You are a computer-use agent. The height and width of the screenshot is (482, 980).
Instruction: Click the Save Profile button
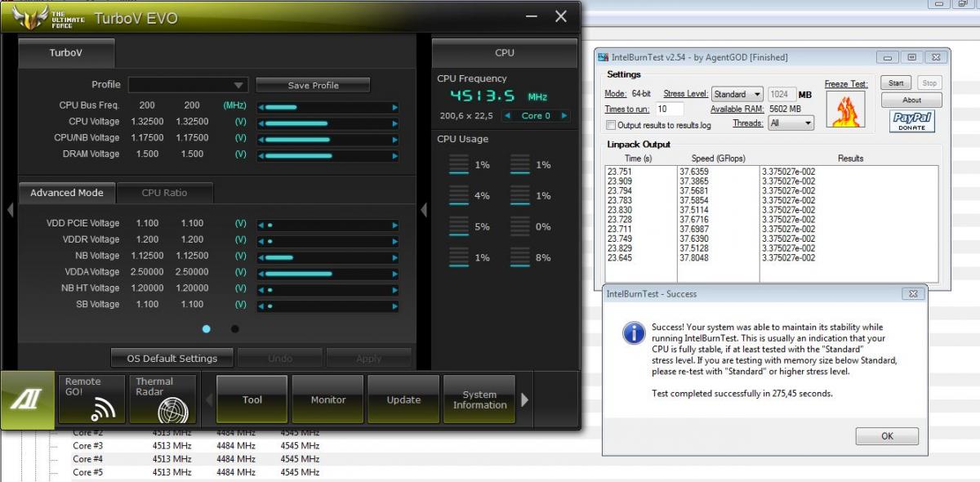pyautogui.click(x=313, y=85)
